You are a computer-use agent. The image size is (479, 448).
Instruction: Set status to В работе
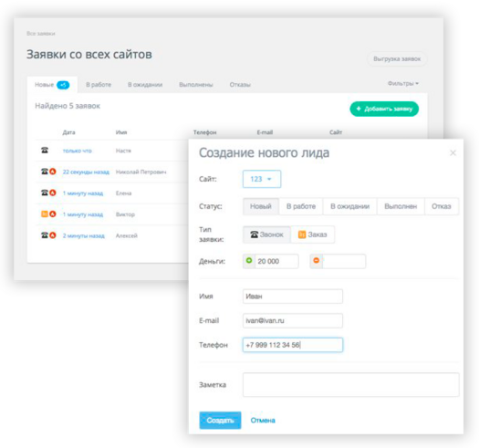(x=300, y=206)
